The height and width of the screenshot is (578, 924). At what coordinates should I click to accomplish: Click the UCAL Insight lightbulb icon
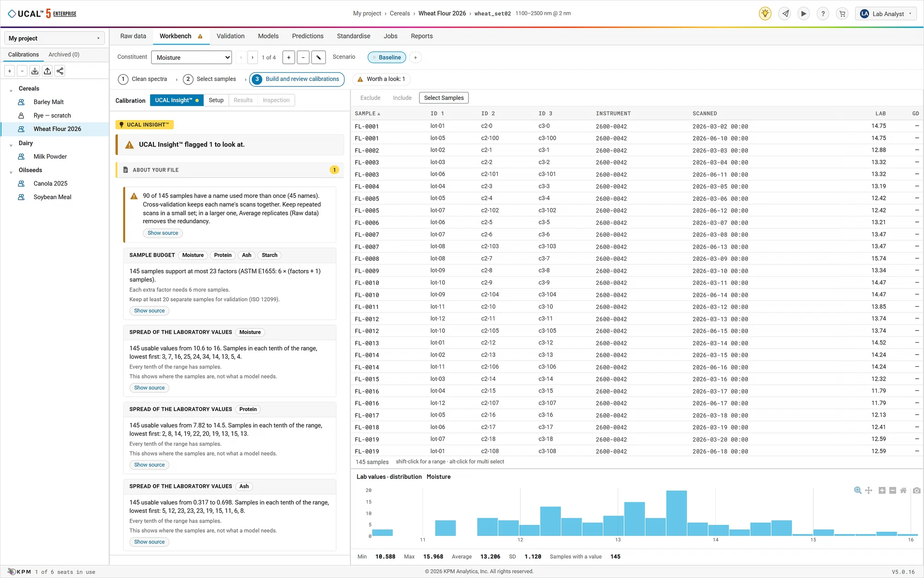pos(765,13)
